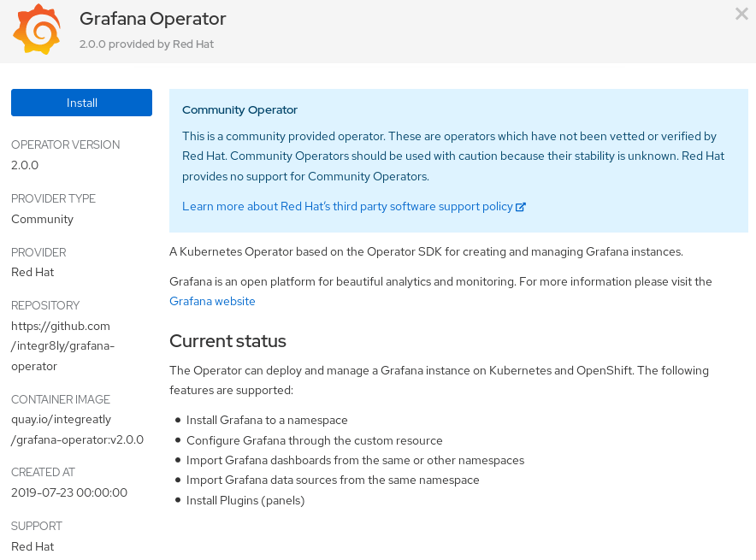Click the Grafana Operator title heading
Image resolution: width=756 pixels, height=560 pixels.
(152, 18)
